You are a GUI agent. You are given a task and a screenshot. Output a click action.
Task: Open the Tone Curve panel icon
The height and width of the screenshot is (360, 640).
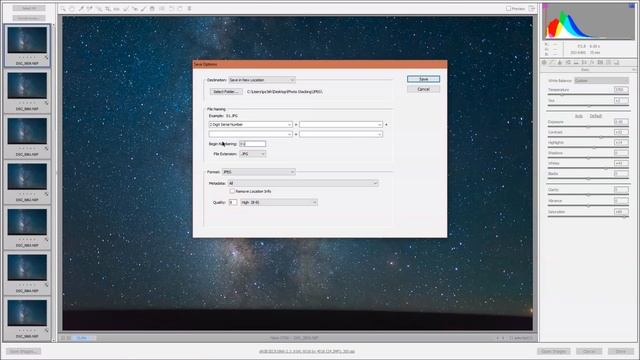552,62
